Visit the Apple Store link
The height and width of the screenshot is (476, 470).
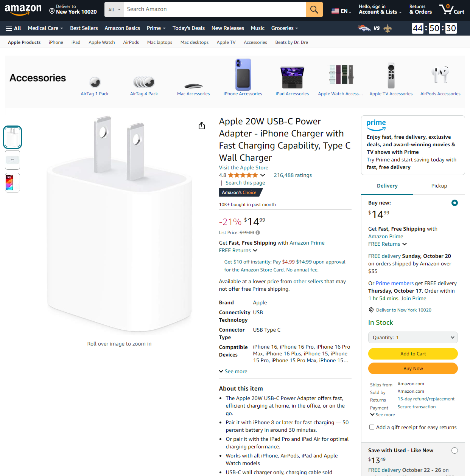[243, 168]
